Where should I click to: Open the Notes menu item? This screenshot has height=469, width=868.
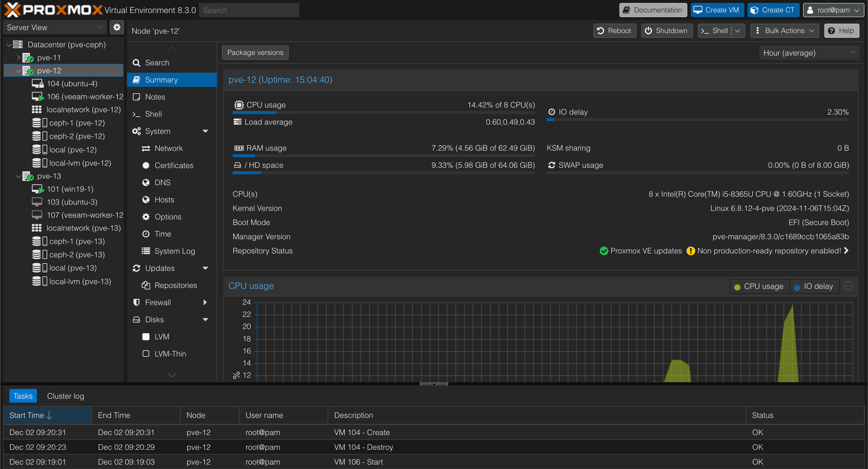point(172,97)
